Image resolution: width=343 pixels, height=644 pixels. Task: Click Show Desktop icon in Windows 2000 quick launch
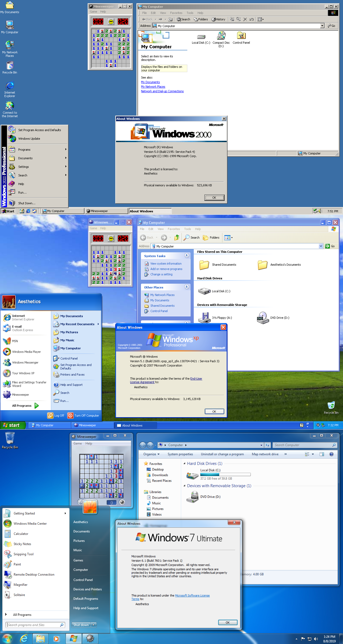coord(22,211)
